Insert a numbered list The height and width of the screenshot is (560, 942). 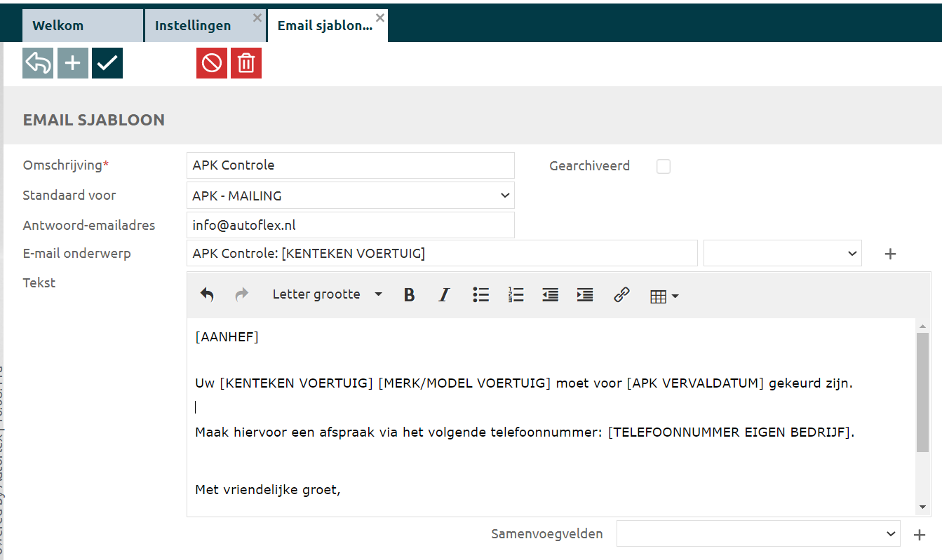516,295
